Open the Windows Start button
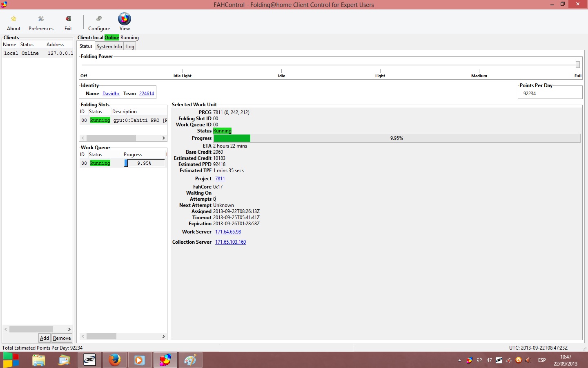 click(11, 360)
